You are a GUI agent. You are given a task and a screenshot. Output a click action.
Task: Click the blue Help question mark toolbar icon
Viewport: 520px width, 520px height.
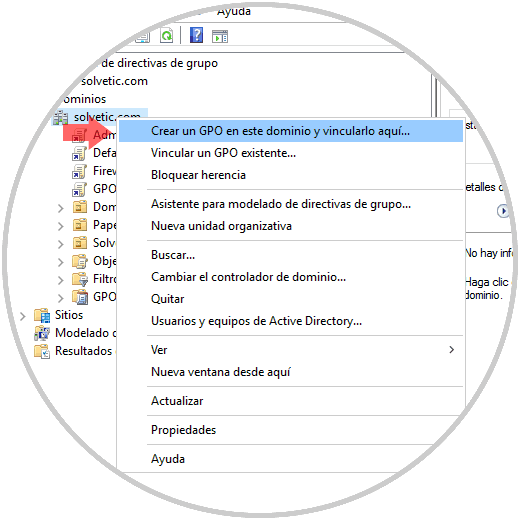(x=196, y=35)
